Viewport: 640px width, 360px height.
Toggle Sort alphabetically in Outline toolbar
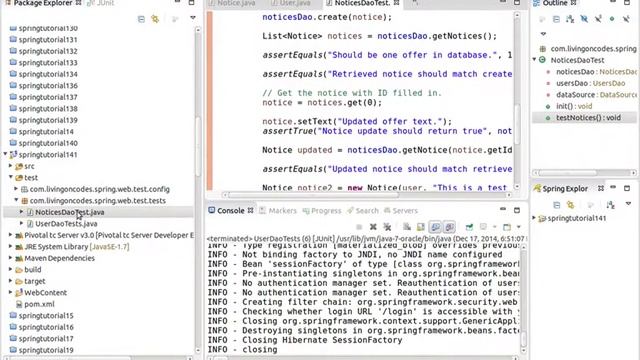pyautogui.click(x=570, y=19)
